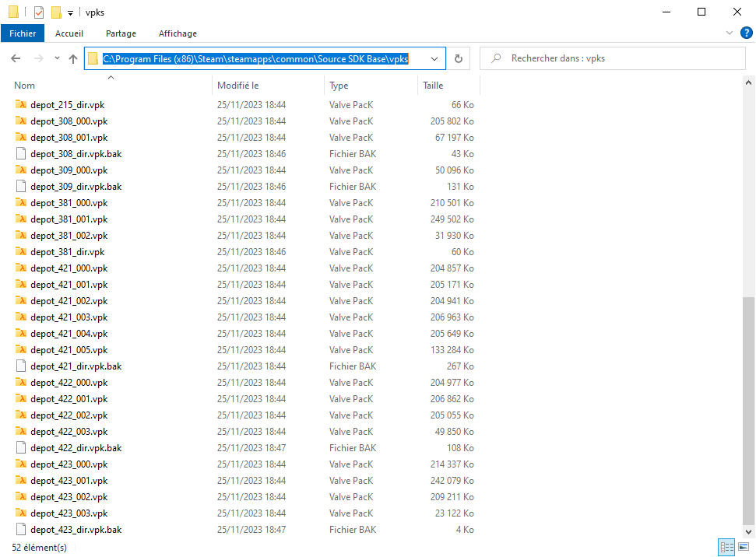This screenshot has width=756, height=557.
Task: Click the Forward navigation arrow
Action: 39,59
